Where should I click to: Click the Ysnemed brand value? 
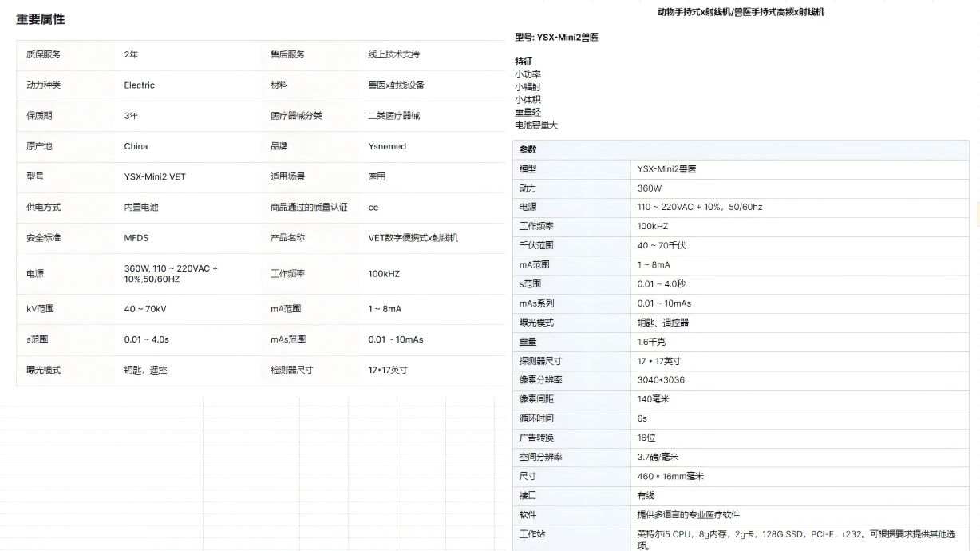coord(387,146)
